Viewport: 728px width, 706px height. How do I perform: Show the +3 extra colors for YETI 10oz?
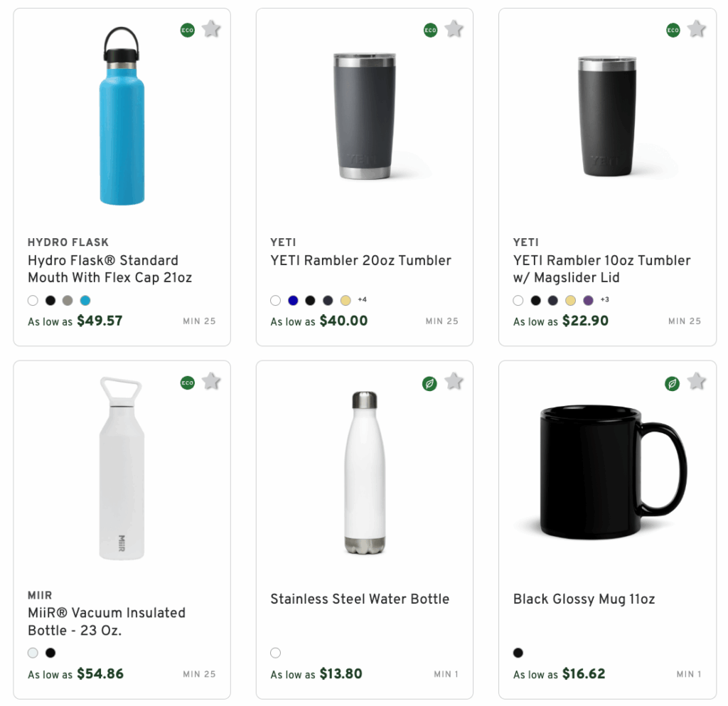pos(605,300)
